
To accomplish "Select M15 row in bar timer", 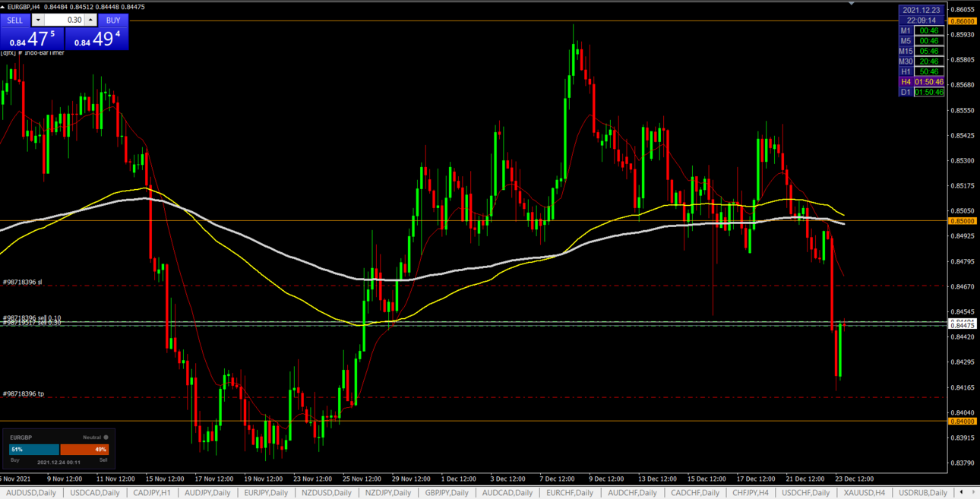I will tap(922, 51).
